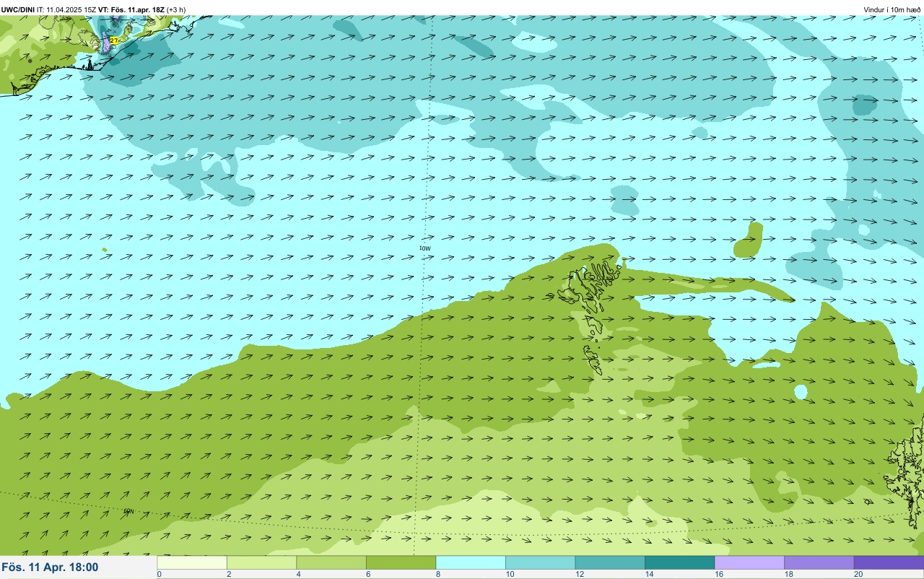The height and width of the screenshot is (579, 924).
Task: Click the 'Vindur í 10m hæð' title text
Action: tap(892, 9)
